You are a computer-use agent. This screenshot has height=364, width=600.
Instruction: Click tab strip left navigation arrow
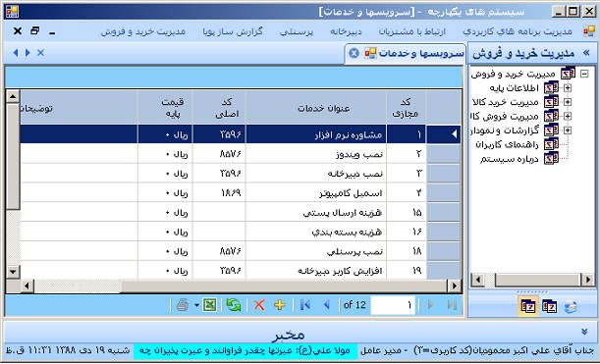(x=16, y=53)
